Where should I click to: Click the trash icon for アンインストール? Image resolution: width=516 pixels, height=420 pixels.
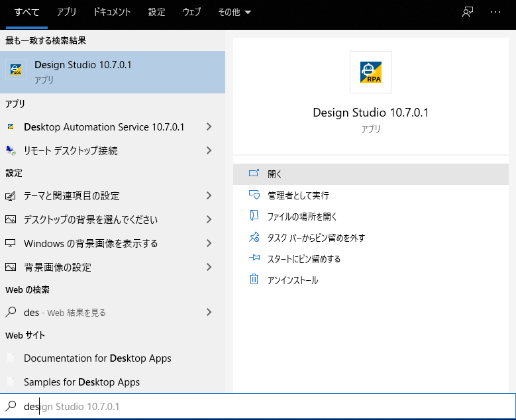pos(254,279)
